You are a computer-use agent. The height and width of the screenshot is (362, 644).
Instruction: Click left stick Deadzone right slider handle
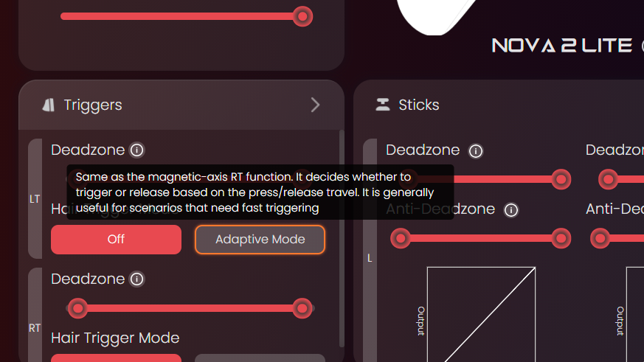point(561,179)
